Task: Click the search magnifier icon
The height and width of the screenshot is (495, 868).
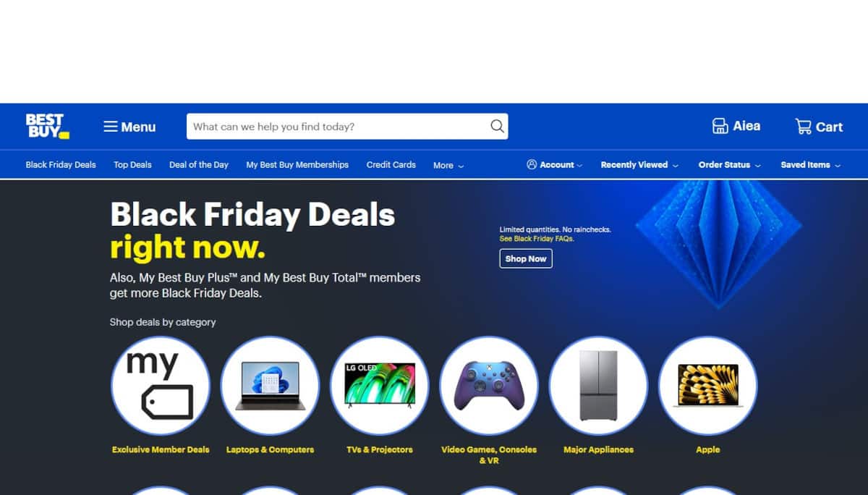Action: pos(497,126)
